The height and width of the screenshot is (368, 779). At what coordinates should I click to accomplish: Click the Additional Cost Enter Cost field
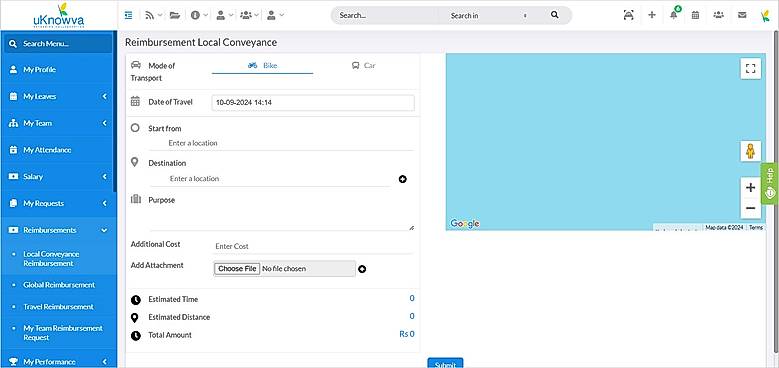[313, 246]
